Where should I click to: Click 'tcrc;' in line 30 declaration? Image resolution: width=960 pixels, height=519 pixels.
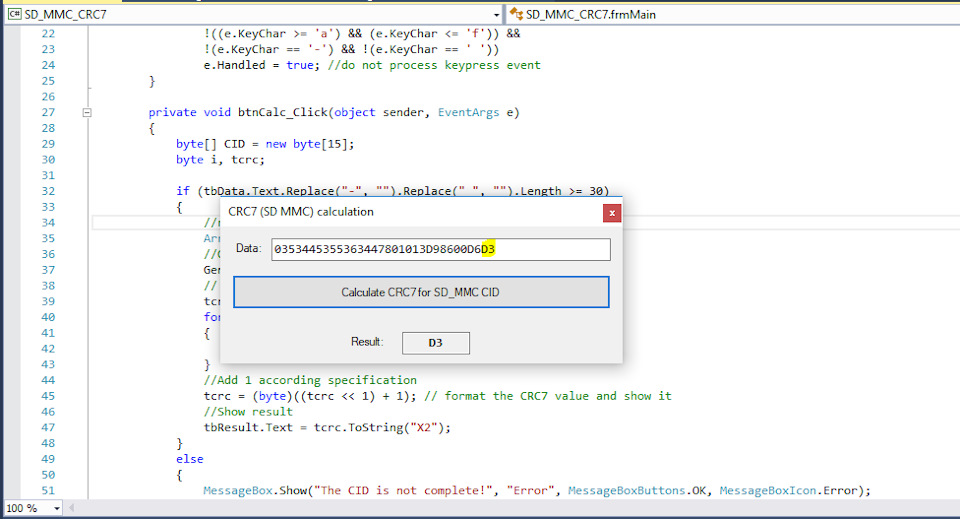[x=248, y=160]
